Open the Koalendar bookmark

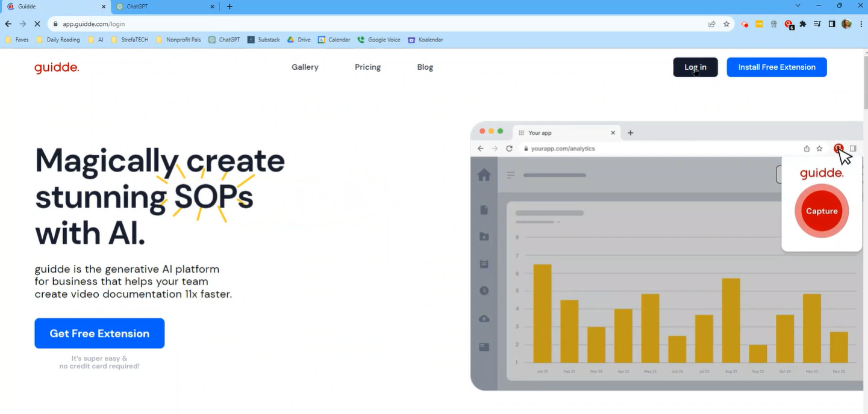click(x=425, y=40)
